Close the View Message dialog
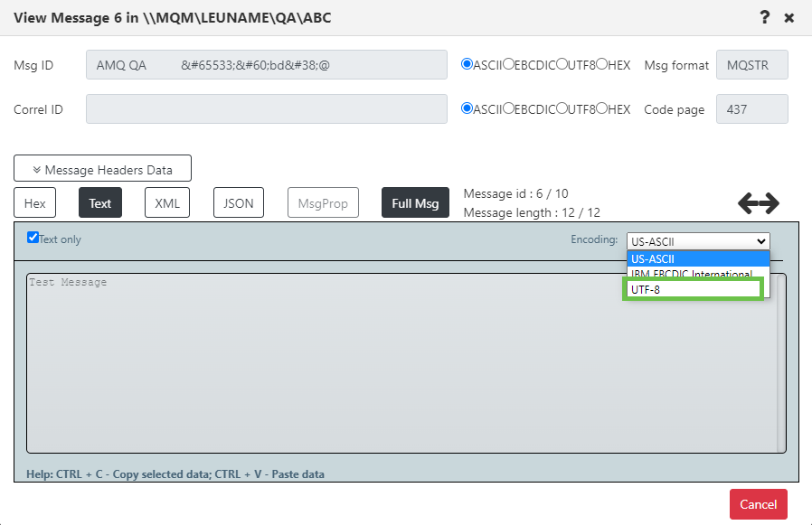812x525 pixels. [x=788, y=18]
